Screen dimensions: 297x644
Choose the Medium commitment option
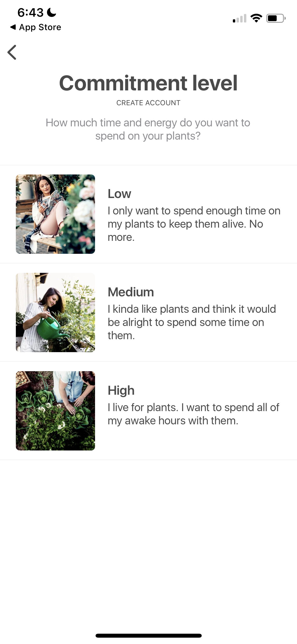[131, 292]
